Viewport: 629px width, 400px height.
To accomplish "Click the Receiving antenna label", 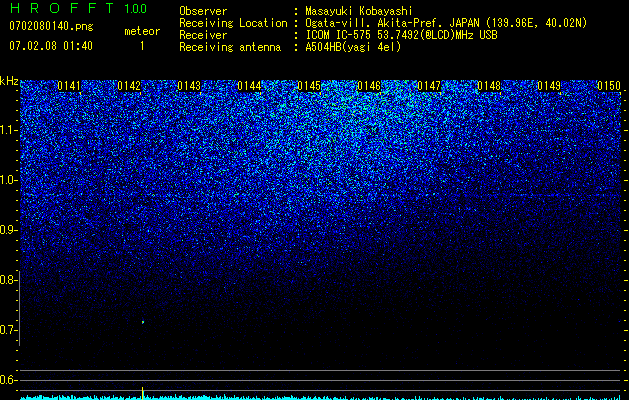I will [230, 47].
